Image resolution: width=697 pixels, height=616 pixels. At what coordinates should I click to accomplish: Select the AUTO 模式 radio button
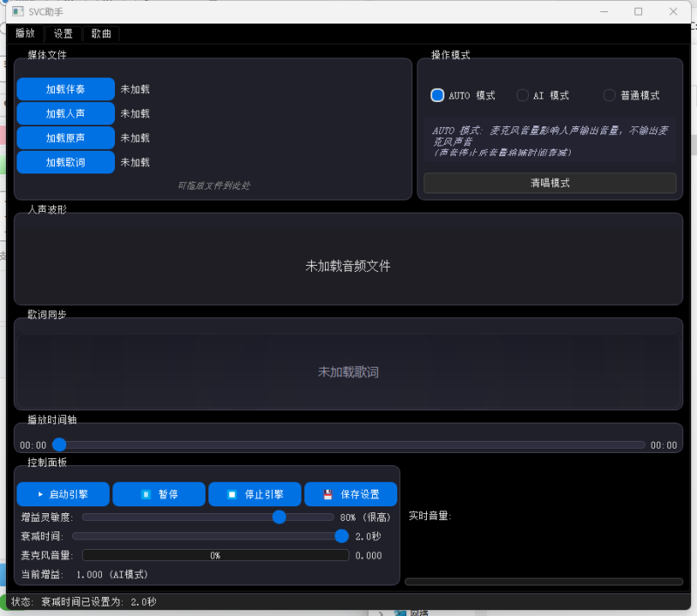click(436, 95)
